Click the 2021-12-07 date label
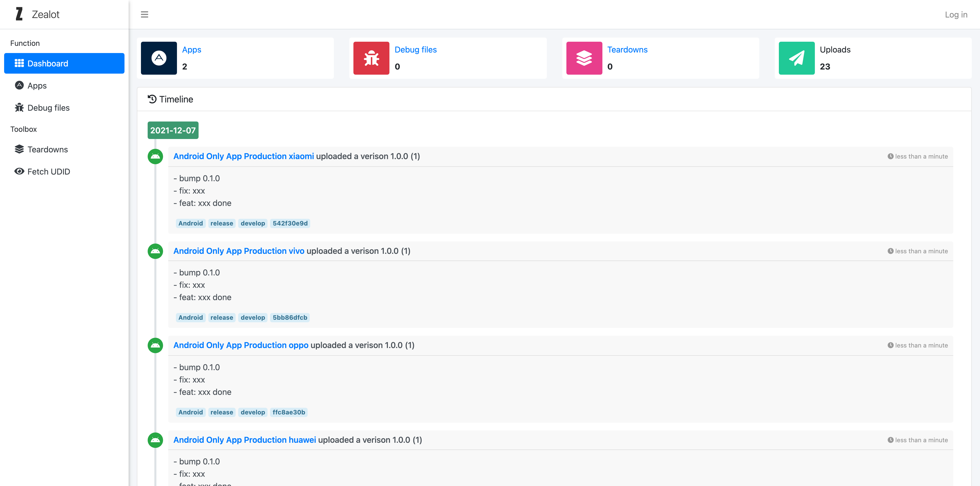 173,131
